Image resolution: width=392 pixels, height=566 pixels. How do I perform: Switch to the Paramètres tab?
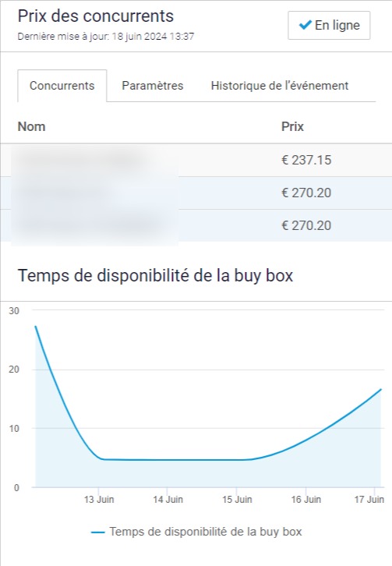tap(152, 86)
